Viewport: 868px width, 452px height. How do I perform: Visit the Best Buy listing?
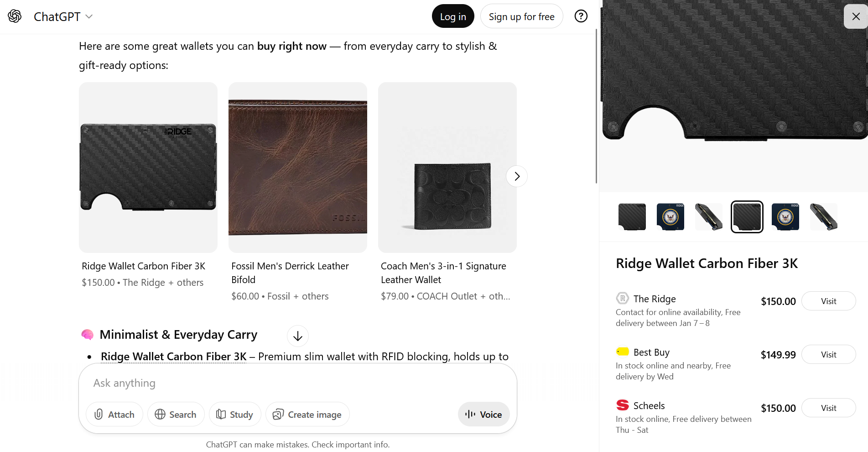[828, 354]
